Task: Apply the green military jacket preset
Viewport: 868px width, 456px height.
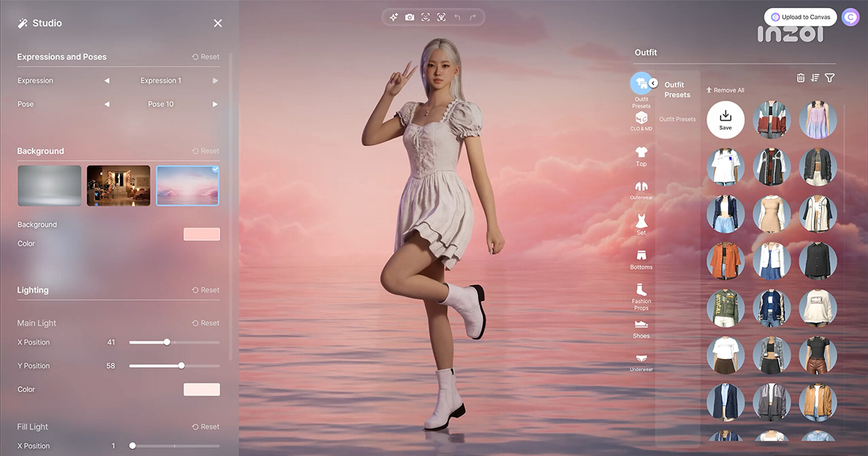Action: [x=726, y=308]
